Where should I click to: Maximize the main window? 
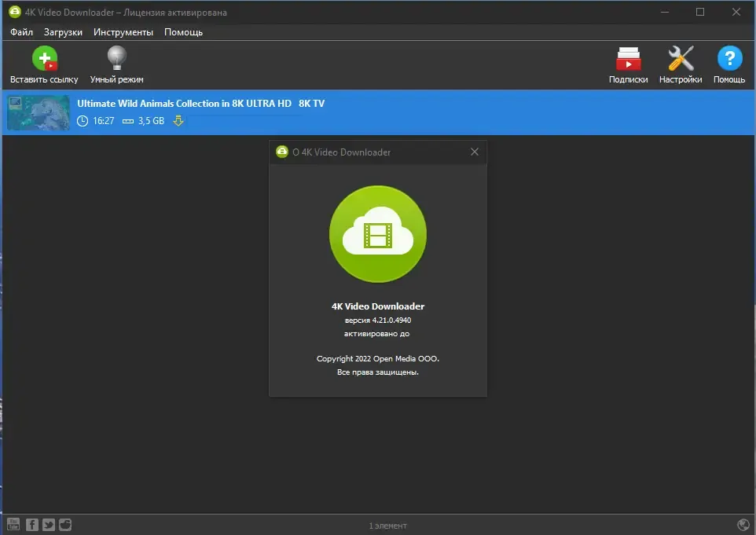coord(700,12)
